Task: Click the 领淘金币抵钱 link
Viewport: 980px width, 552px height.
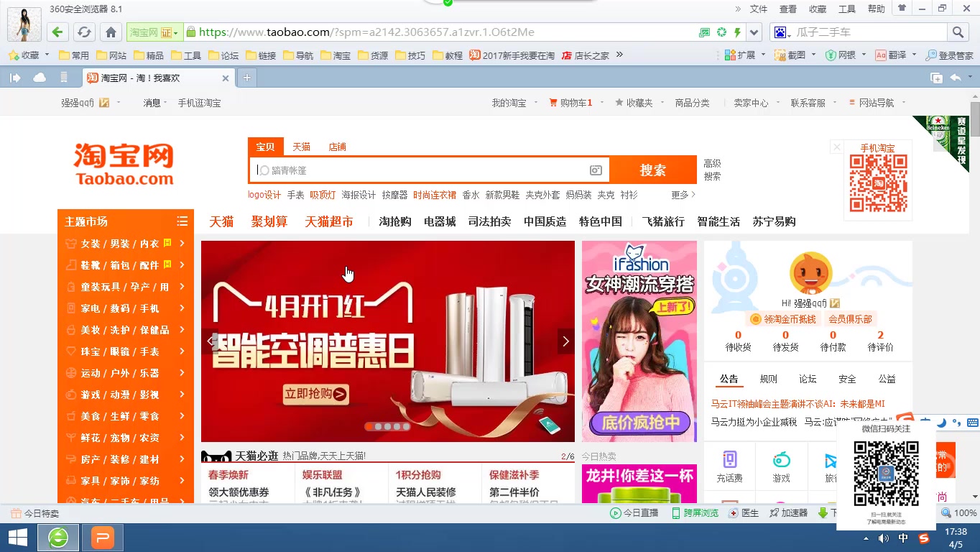Action: tap(783, 319)
